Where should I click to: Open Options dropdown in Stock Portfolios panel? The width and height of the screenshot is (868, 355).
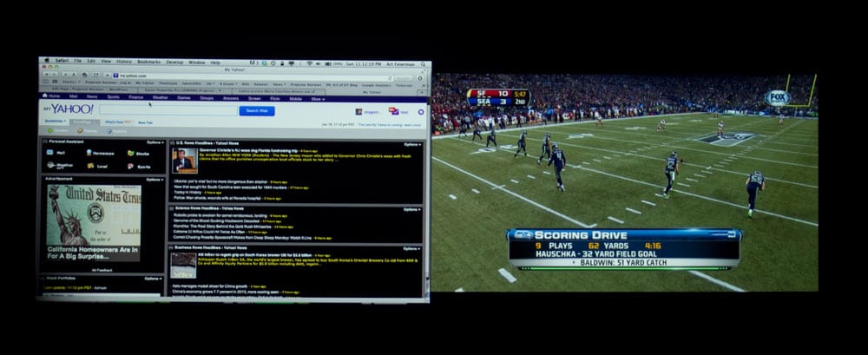pos(154,279)
